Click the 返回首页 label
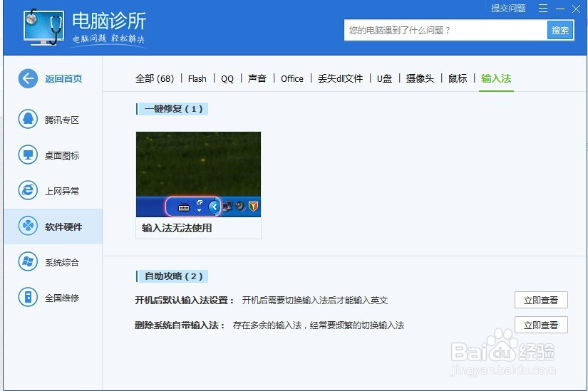 point(63,79)
